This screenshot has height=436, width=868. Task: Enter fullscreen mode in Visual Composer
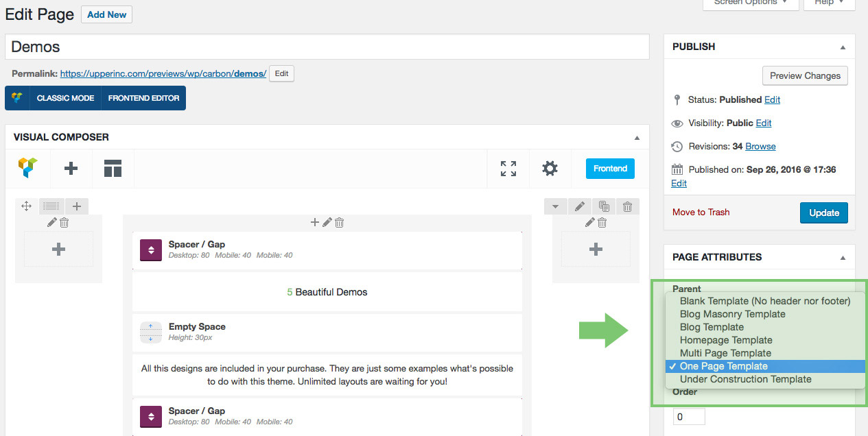508,168
